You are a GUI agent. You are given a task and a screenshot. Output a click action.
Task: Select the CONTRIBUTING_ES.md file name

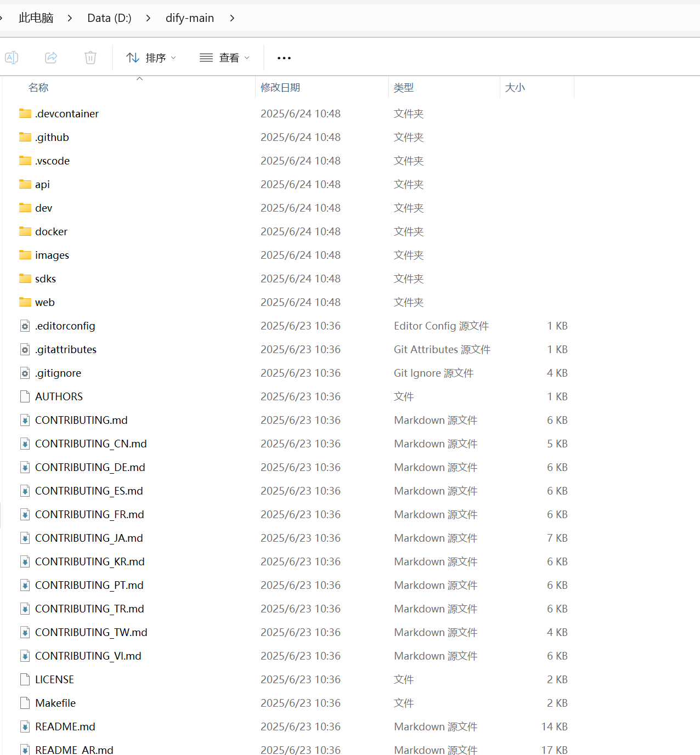point(89,491)
